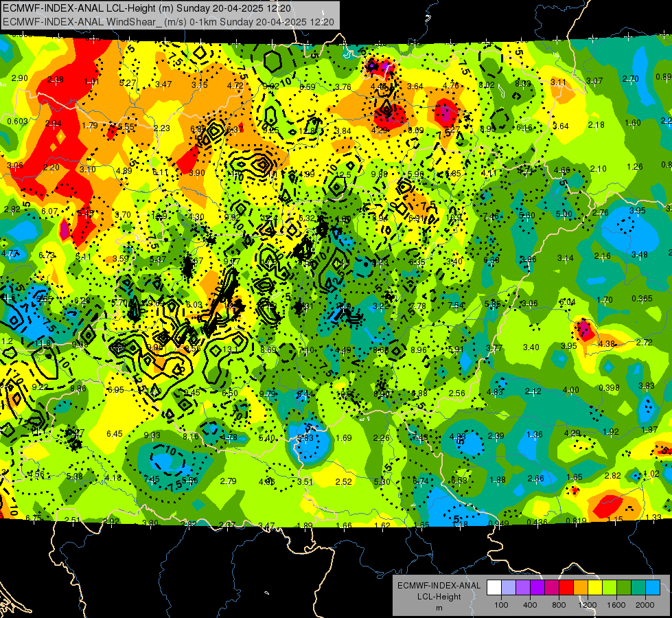
Task: Click the legend unit label 'm'
Action: (439, 608)
